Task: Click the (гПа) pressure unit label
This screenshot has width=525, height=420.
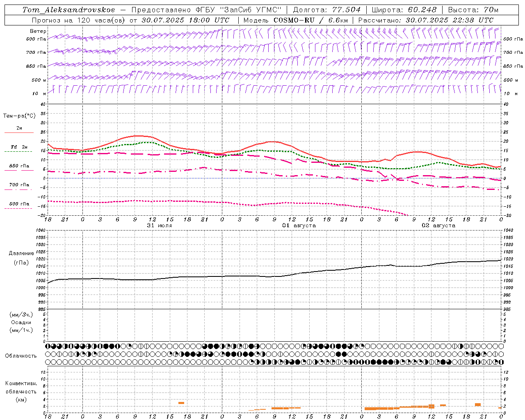Action: 21,263
